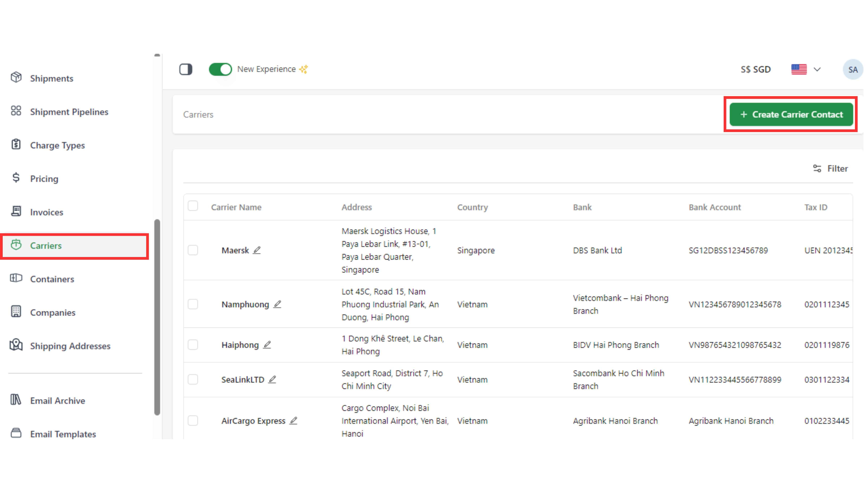
Task: Click the SA user avatar
Action: coord(852,69)
